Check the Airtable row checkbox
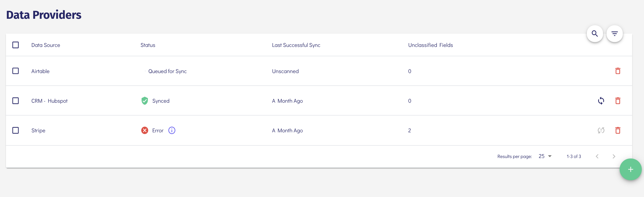644x197 pixels. coord(16,71)
